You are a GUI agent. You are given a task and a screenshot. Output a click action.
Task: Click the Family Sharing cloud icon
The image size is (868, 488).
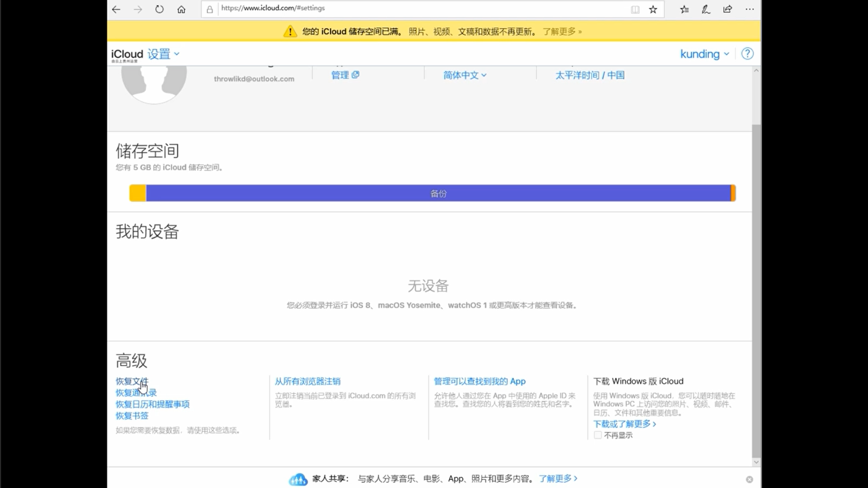pos(298,479)
